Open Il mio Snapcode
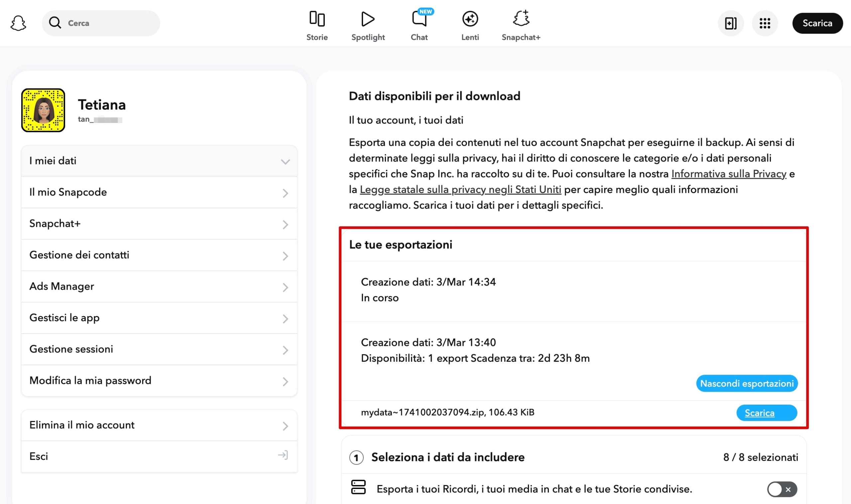851x504 pixels. tap(159, 192)
